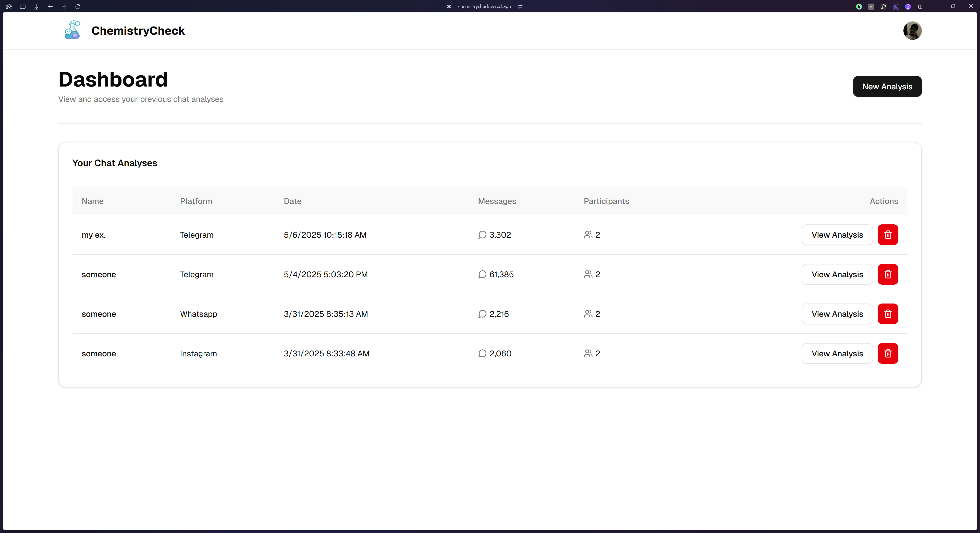
Task: View Analysis for the Instagram chat
Action: tap(837, 354)
